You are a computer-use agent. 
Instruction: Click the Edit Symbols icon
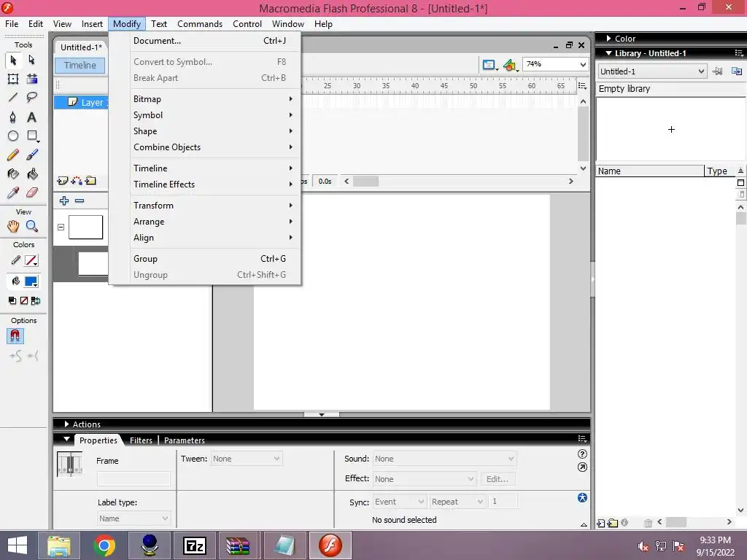click(510, 65)
